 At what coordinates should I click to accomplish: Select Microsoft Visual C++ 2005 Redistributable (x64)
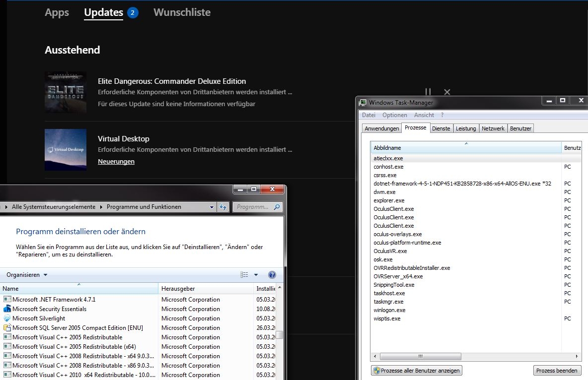click(74, 347)
